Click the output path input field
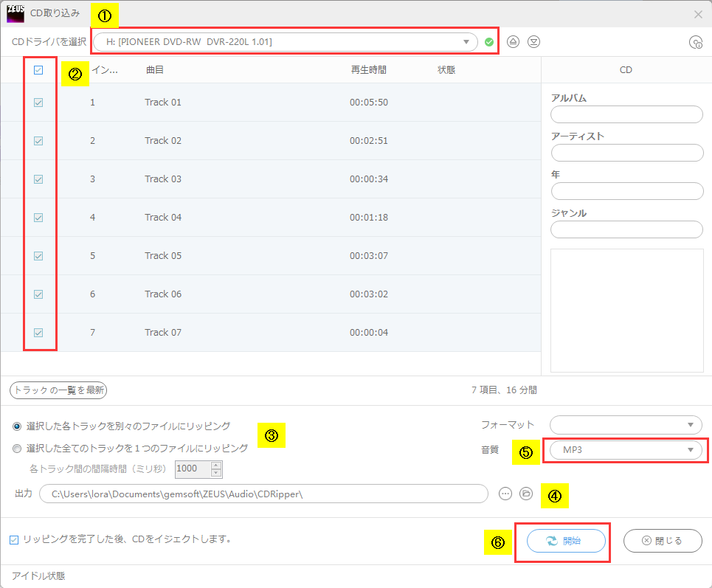Screen dimensions: 712x588 (264, 494)
